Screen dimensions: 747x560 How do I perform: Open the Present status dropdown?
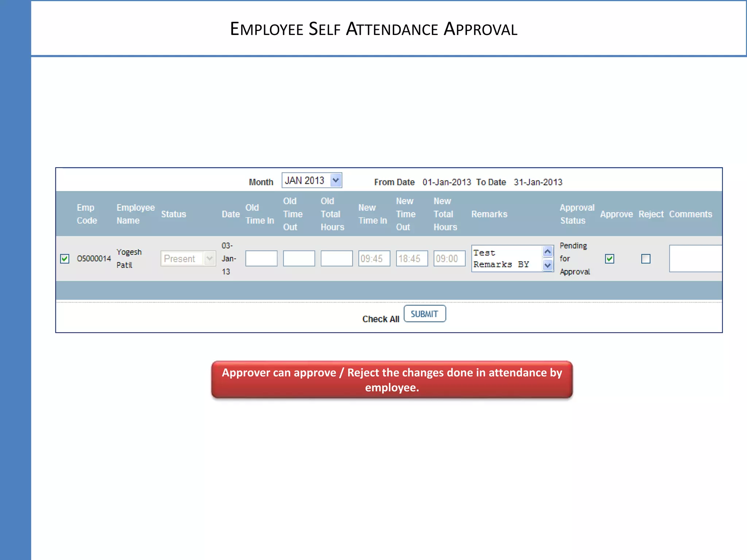(188, 258)
